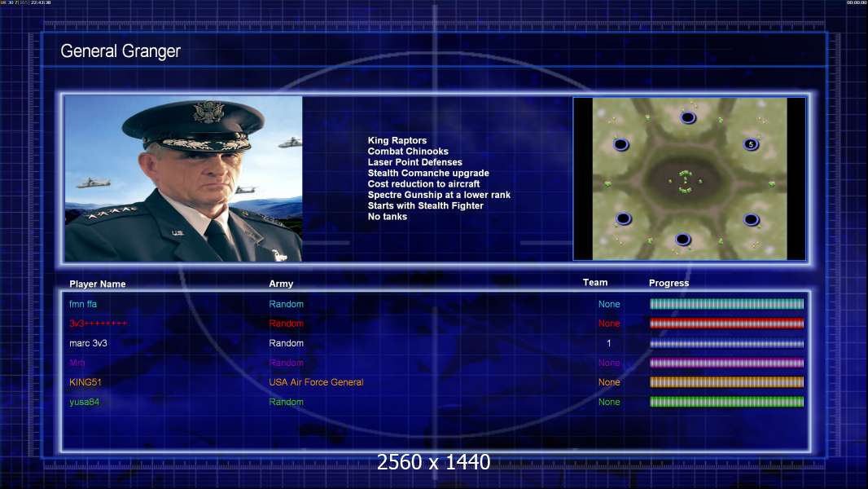The width and height of the screenshot is (868, 489).
Task: Click USA Air Force General army entry
Action: pyautogui.click(x=316, y=382)
